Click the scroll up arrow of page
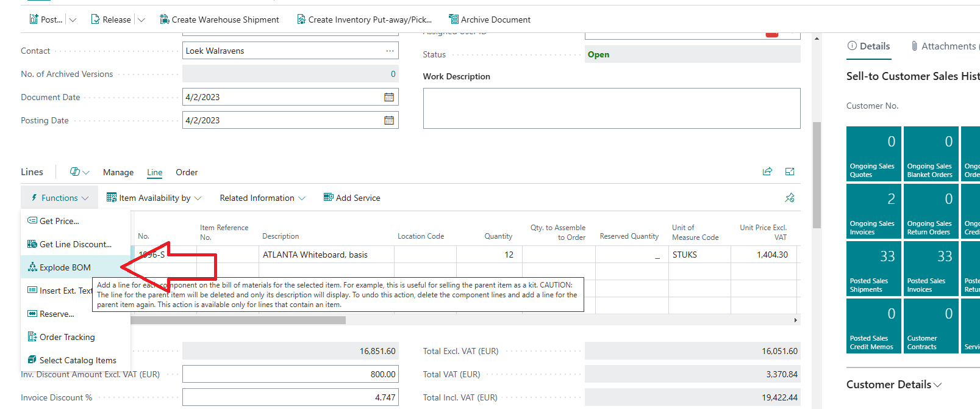The width and height of the screenshot is (980, 409). (817, 38)
